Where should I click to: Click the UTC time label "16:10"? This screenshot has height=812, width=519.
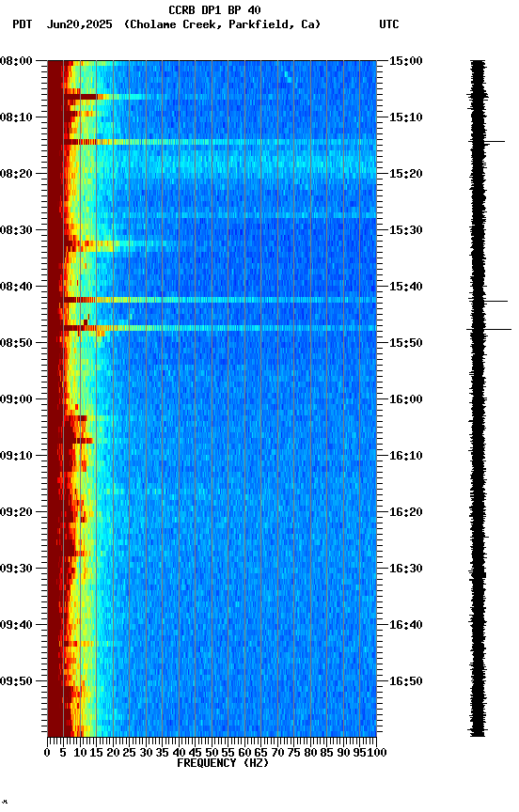tap(406, 456)
